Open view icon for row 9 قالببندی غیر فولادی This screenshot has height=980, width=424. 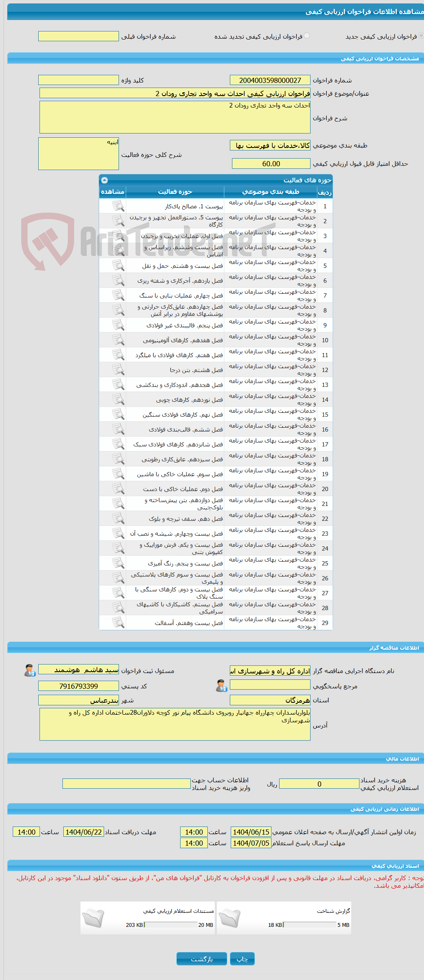[x=118, y=325]
